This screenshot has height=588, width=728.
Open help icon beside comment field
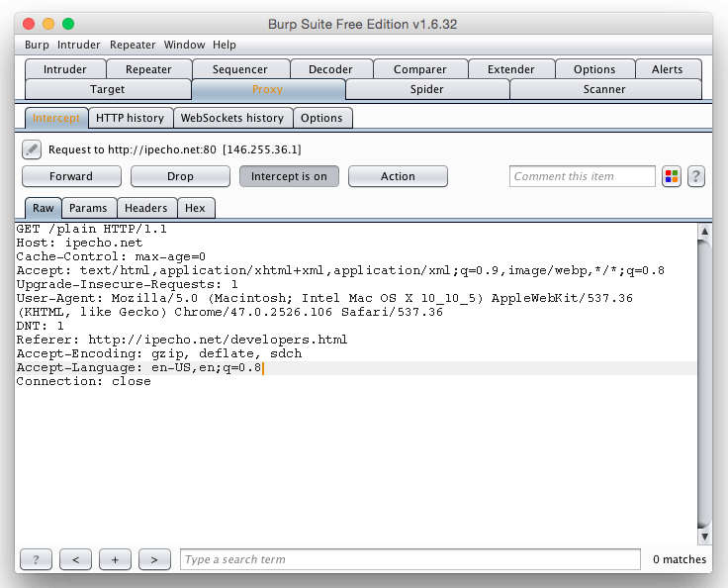(x=695, y=176)
